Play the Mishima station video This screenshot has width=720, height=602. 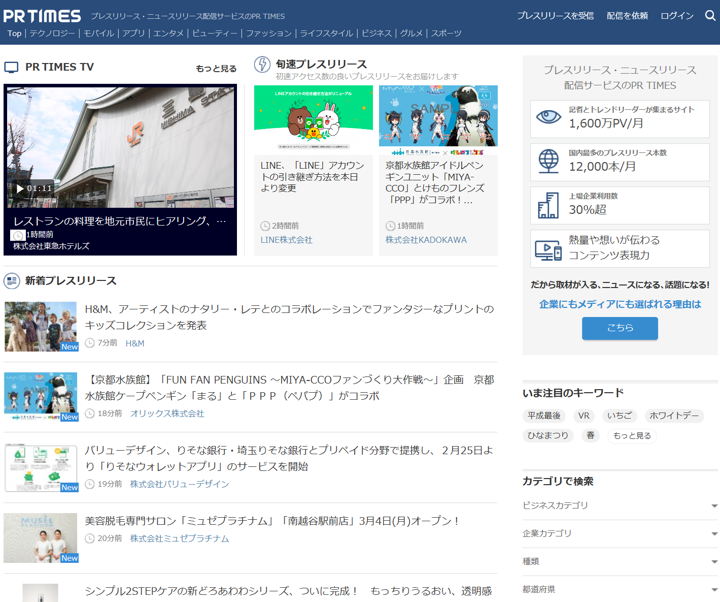point(20,189)
